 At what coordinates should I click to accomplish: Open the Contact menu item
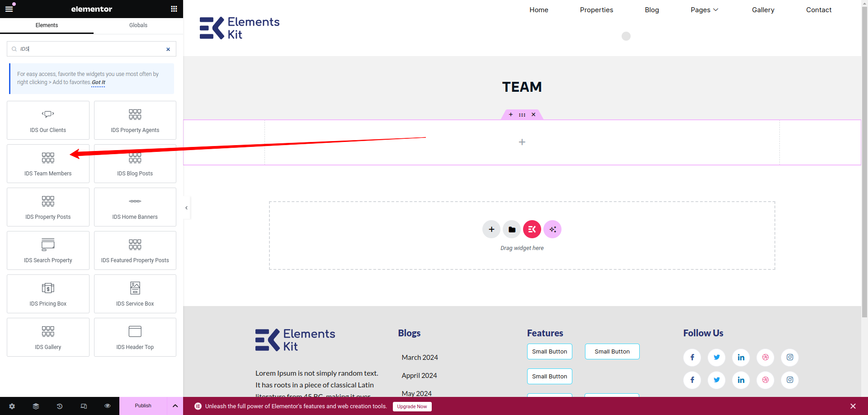[819, 10]
